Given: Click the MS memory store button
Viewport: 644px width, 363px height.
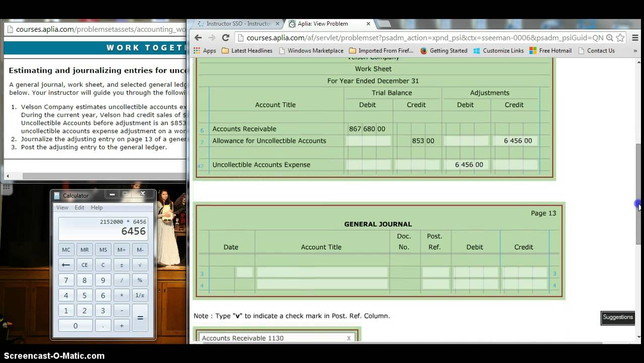Looking at the screenshot, I should point(103,250).
